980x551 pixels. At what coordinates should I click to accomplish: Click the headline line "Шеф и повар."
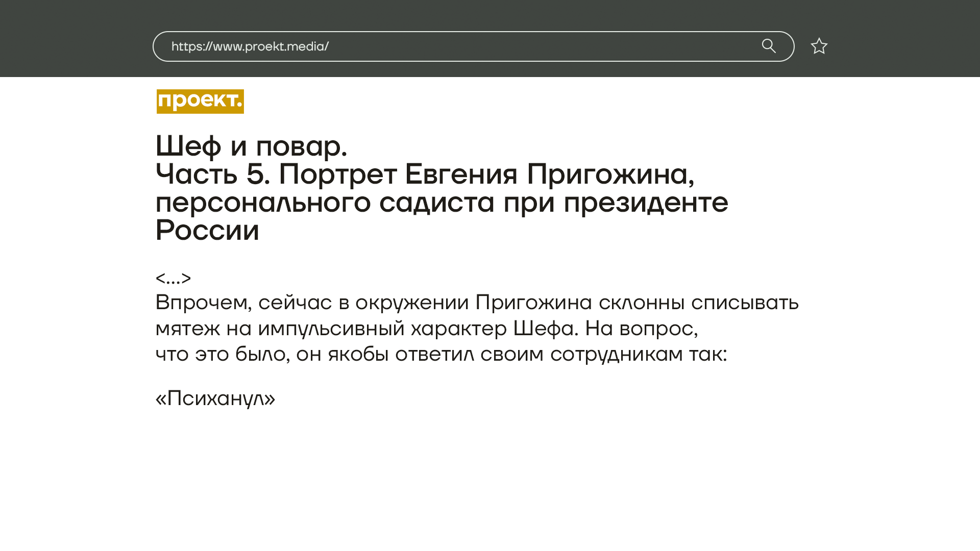(x=251, y=146)
